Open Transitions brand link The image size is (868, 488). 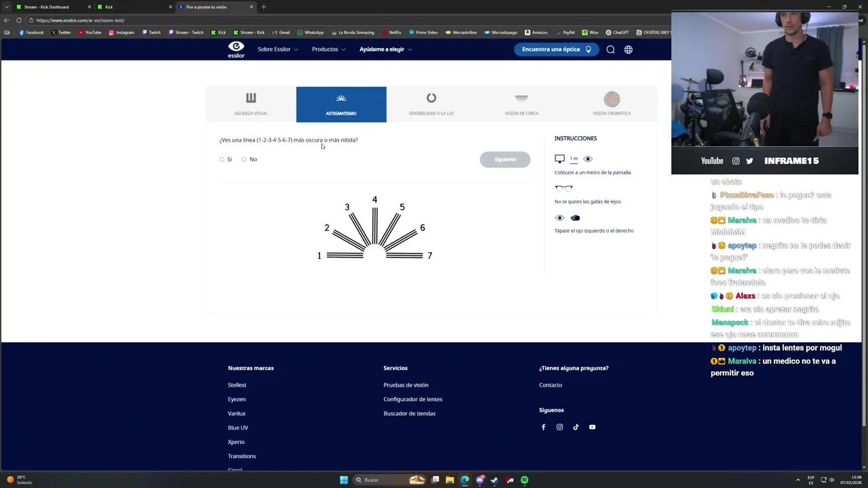pyautogui.click(x=242, y=456)
